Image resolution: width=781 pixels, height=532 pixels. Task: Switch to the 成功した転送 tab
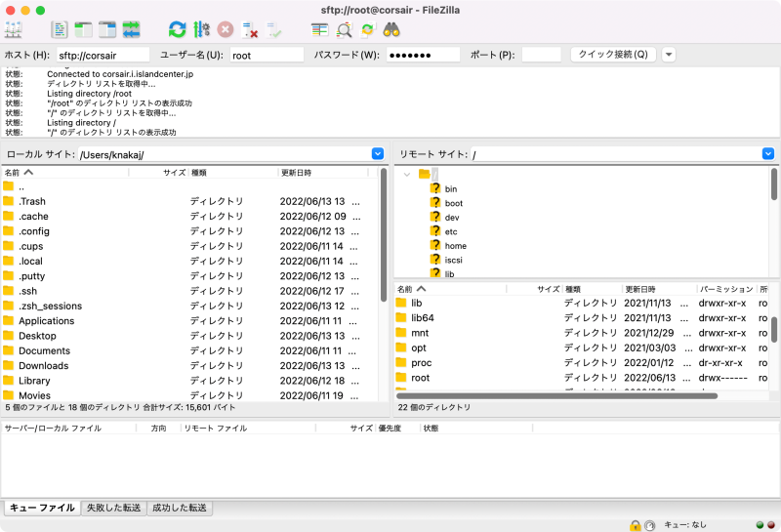coord(180,508)
